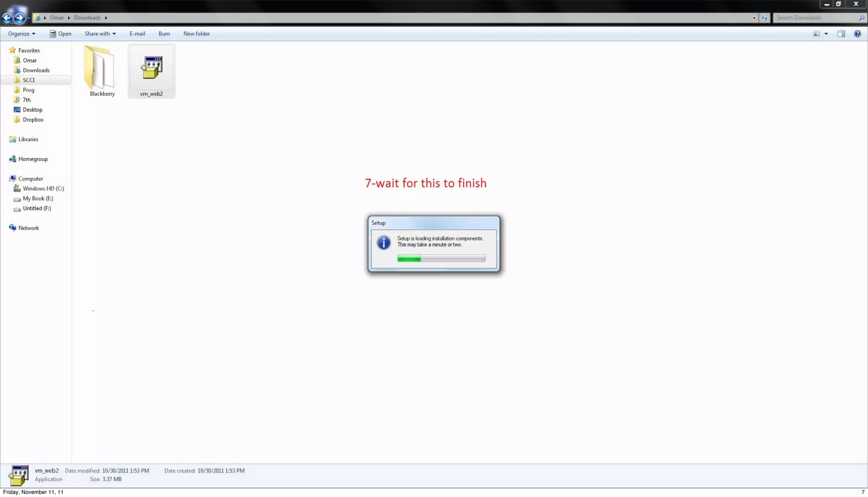Click the E-mail toolbar item
The image size is (868, 497).
(137, 34)
